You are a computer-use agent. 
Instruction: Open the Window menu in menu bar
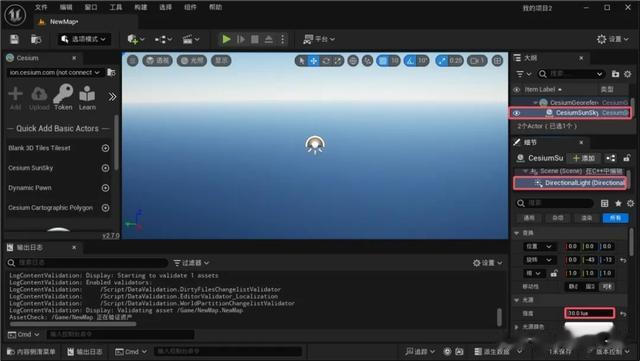click(91, 7)
